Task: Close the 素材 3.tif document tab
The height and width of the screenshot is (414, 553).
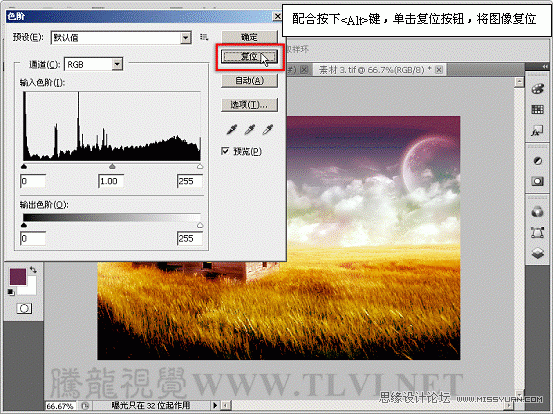Action: [439, 70]
